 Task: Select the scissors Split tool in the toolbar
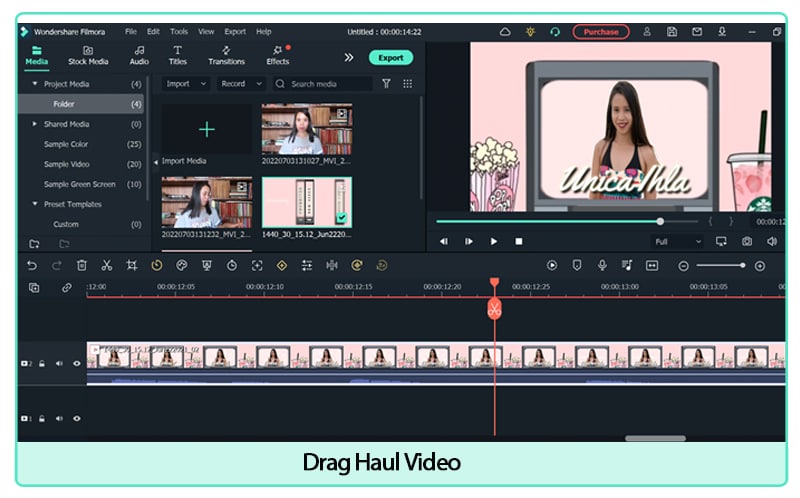tap(107, 265)
